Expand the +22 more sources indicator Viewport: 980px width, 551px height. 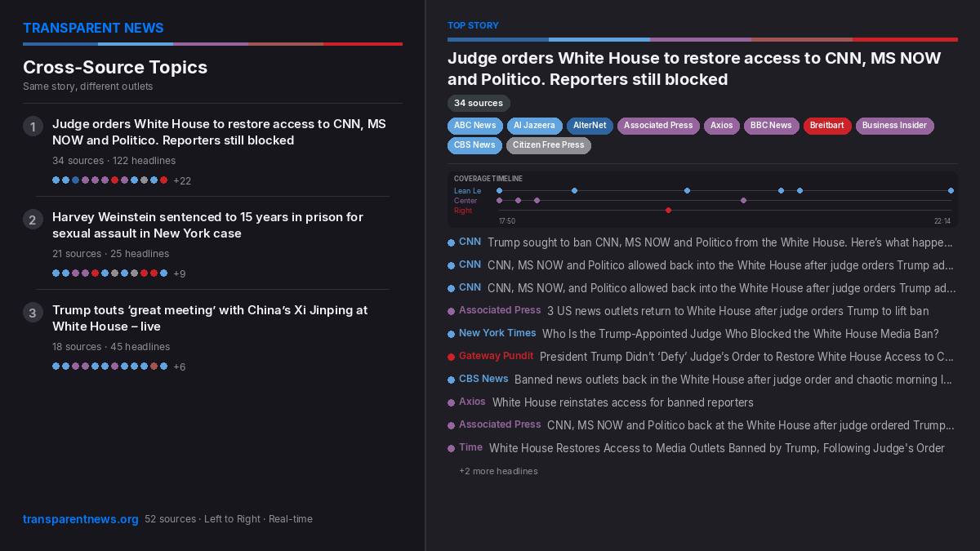pyautogui.click(x=182, y=180)
